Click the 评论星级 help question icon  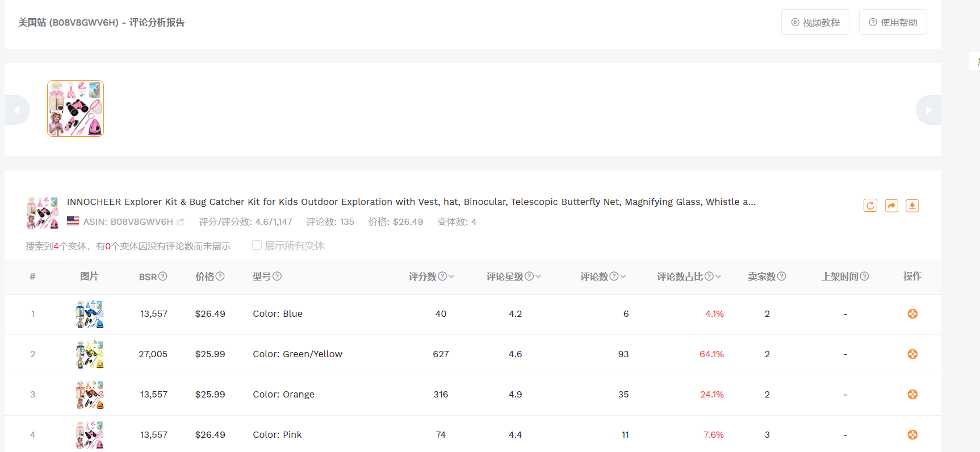tap(529, 277)
